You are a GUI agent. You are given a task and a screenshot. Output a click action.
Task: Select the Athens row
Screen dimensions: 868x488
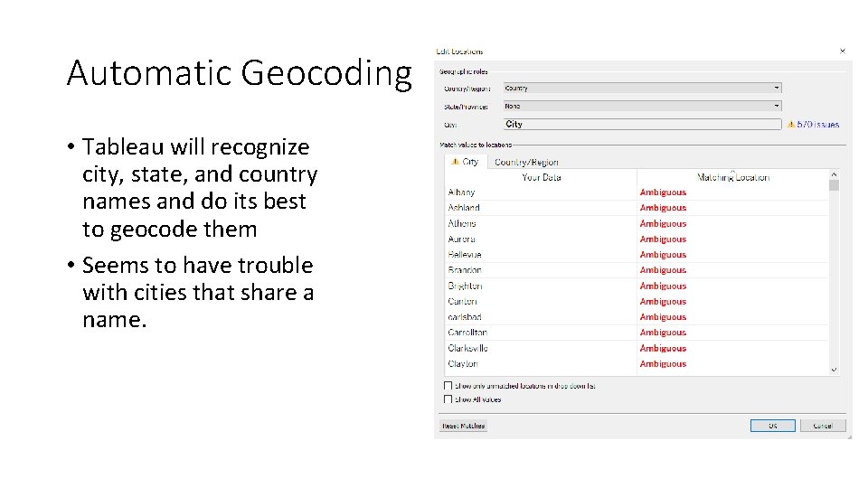(637, 223)
